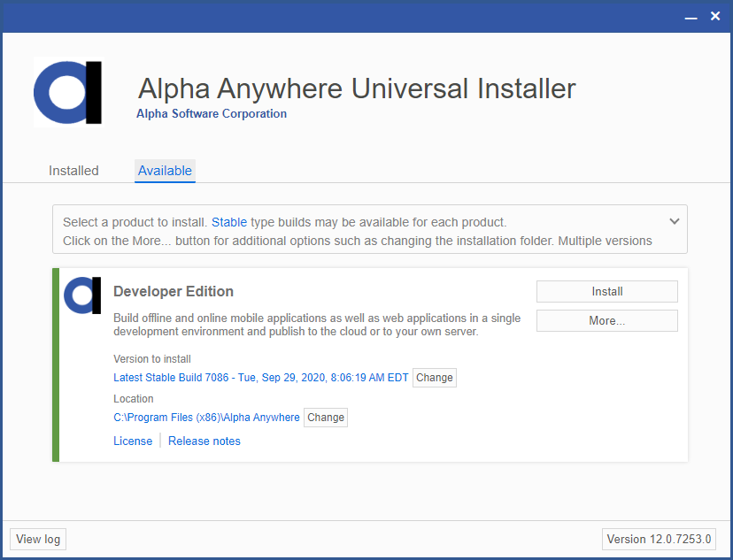Click the Version 12.0.7253.0 button

(x=659, y=539)
